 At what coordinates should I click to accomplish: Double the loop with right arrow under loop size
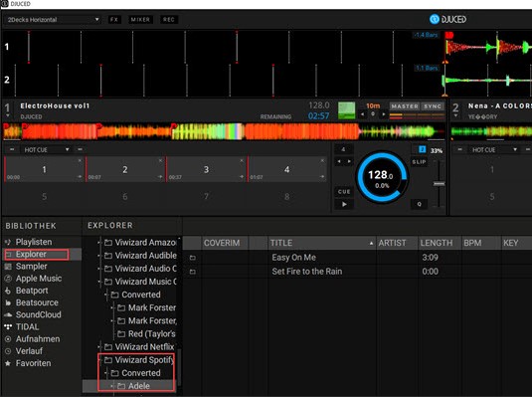click(349, 161)
